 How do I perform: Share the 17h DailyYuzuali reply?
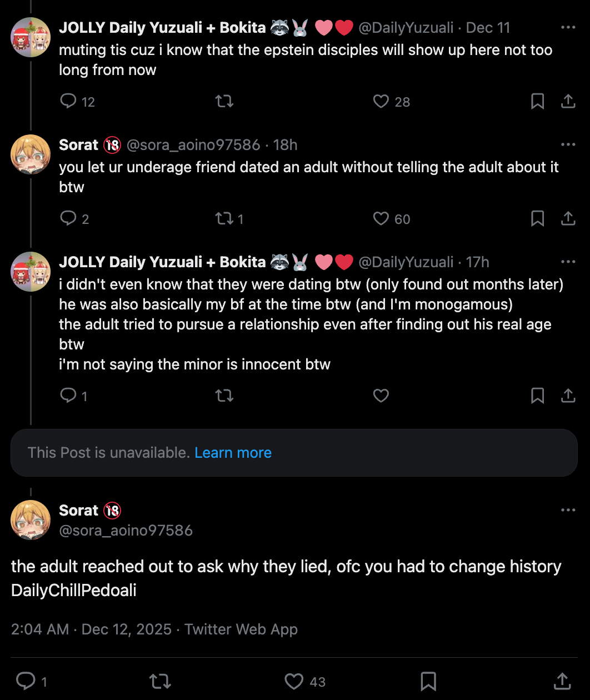pyautogui.click(x=568, y=396)
